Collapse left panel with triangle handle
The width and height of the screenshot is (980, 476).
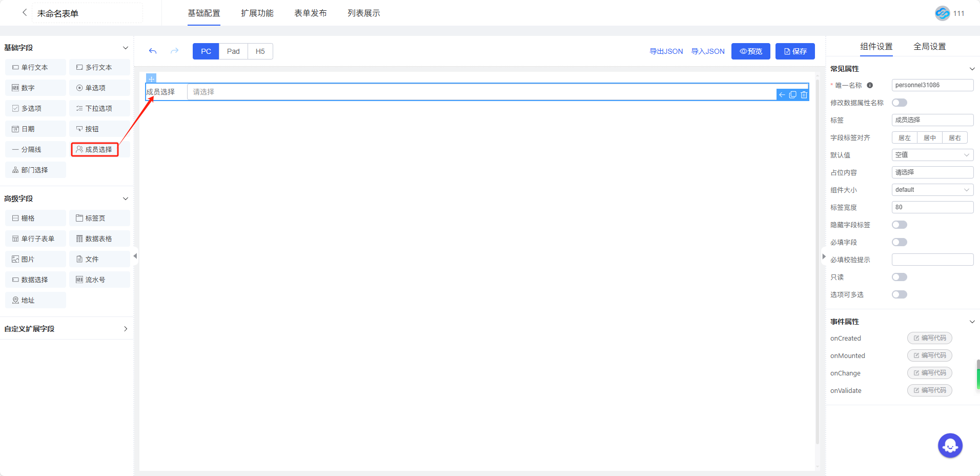coord(135,256)
